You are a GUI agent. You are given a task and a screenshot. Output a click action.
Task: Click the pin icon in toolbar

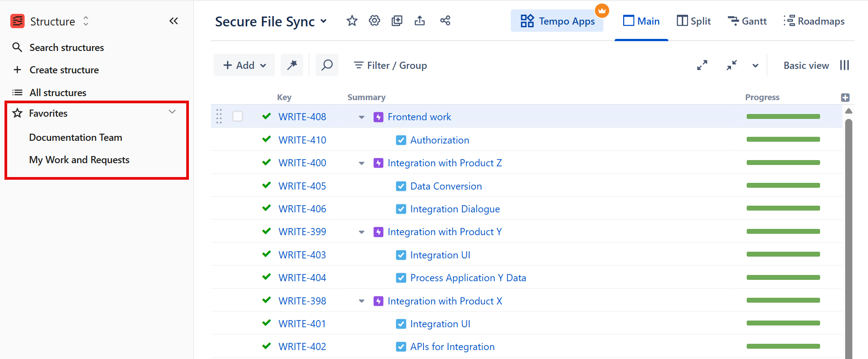(x=292, y=65)
